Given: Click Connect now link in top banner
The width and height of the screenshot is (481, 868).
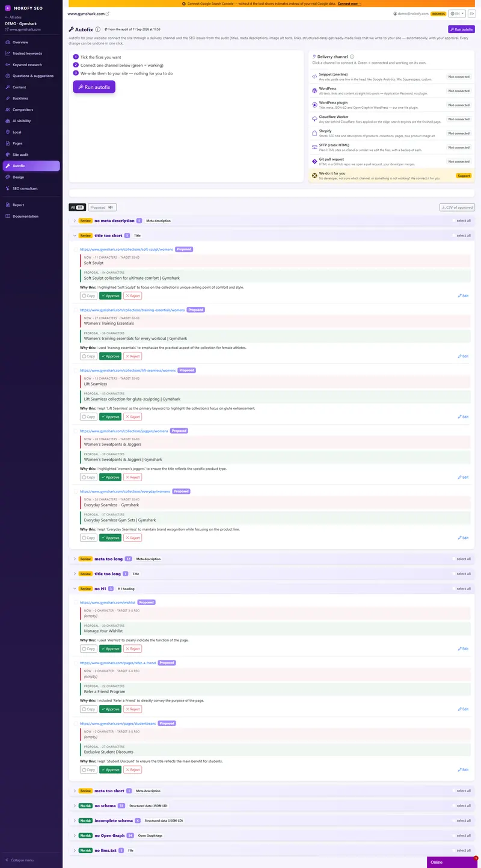Looking at the screenshot, I should (x=349, y=4).
